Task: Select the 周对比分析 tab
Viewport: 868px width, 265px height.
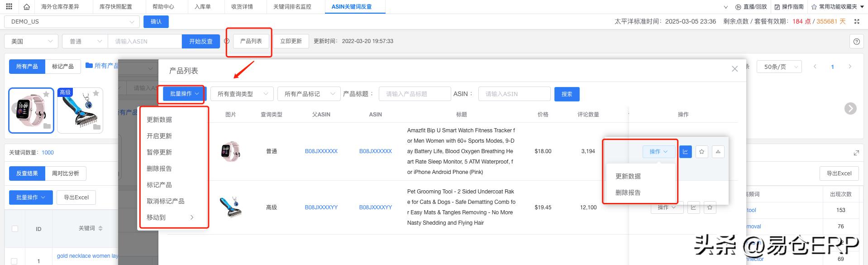Action: (x=66, y=173)
